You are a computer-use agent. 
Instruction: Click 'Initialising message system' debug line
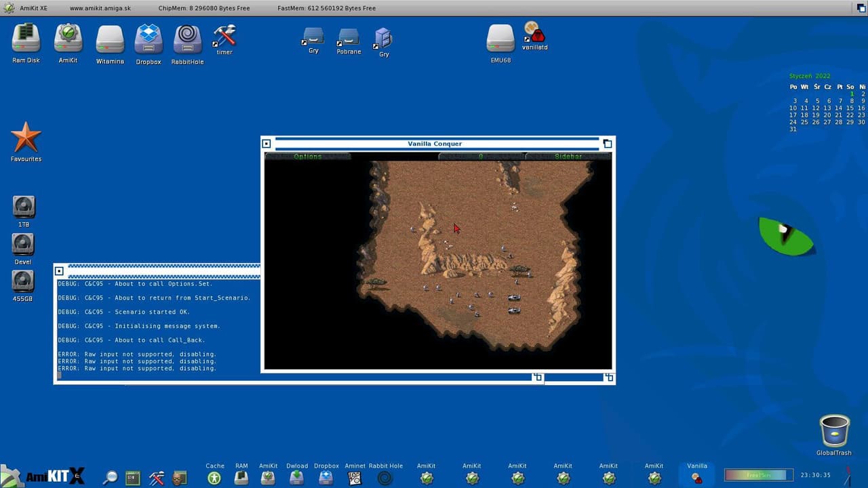click(139, 326)
